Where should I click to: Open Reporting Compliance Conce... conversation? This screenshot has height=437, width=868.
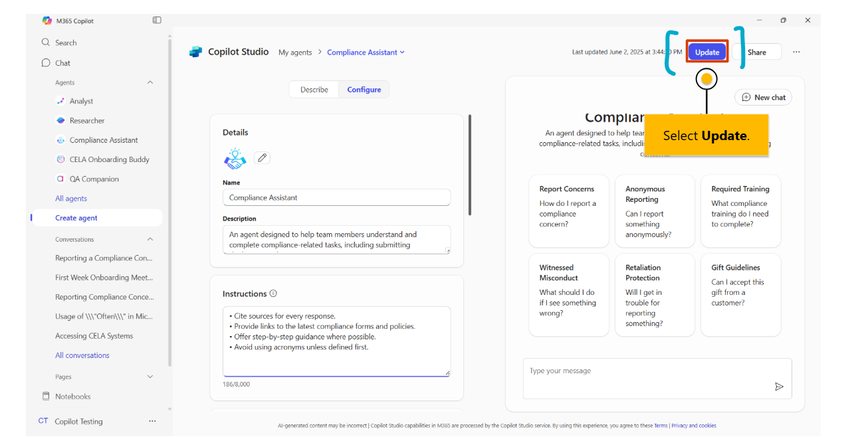[x=104, y=297]
